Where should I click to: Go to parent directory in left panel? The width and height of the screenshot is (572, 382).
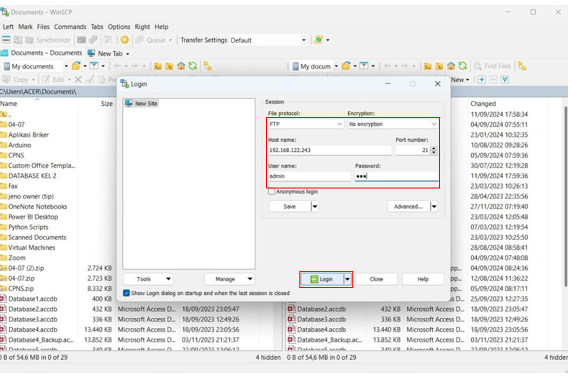pos(158,66)
